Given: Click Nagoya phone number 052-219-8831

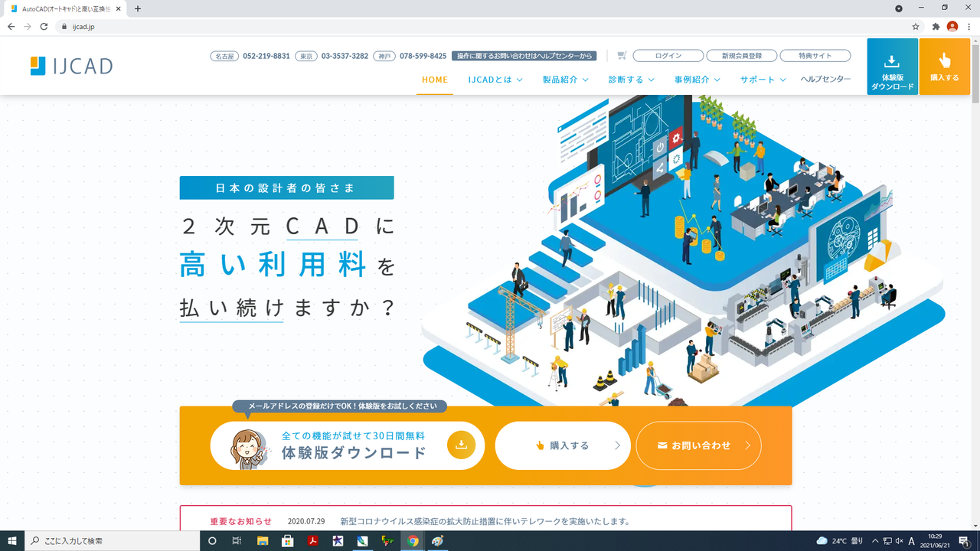Looking at the screenshot, I should pos(266,56).
